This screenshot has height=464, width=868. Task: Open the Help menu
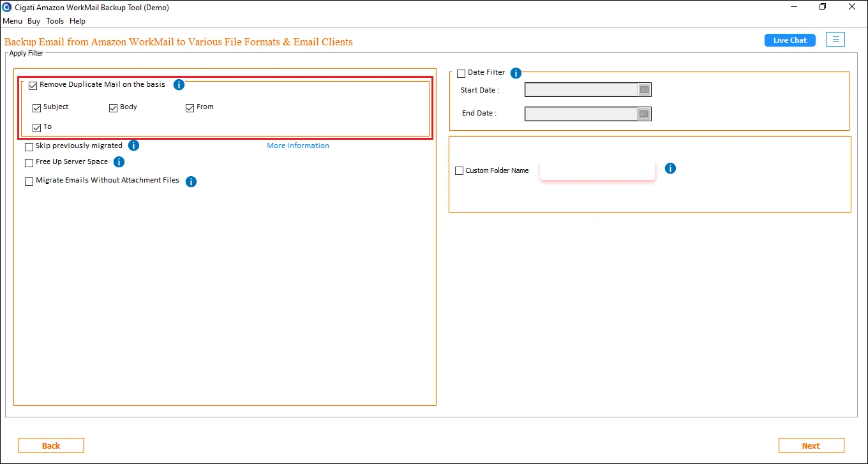click(77, 21)
